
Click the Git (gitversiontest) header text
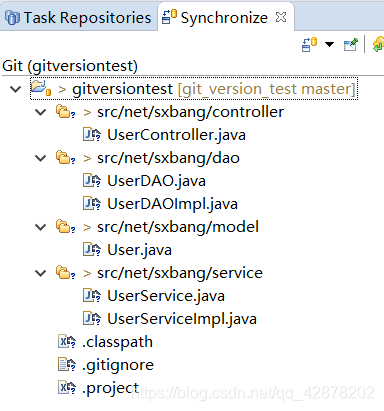(x=70, y=66)
